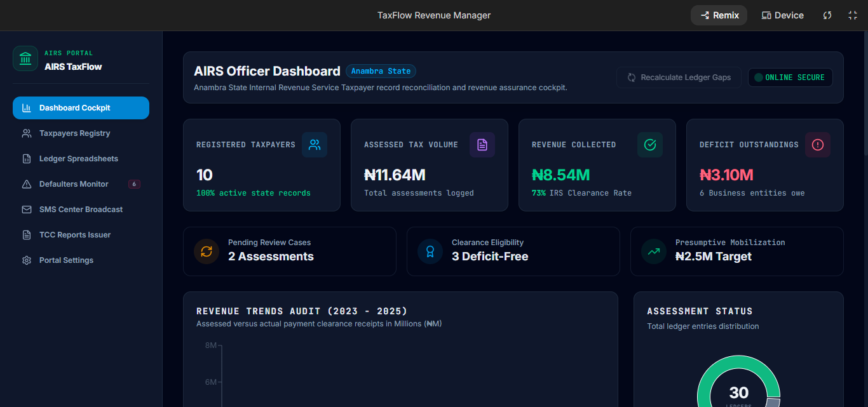Image resolution: width=868 pixels, height=407 pixels.
Task: Open Portal Settings
Action: point(81,260)
